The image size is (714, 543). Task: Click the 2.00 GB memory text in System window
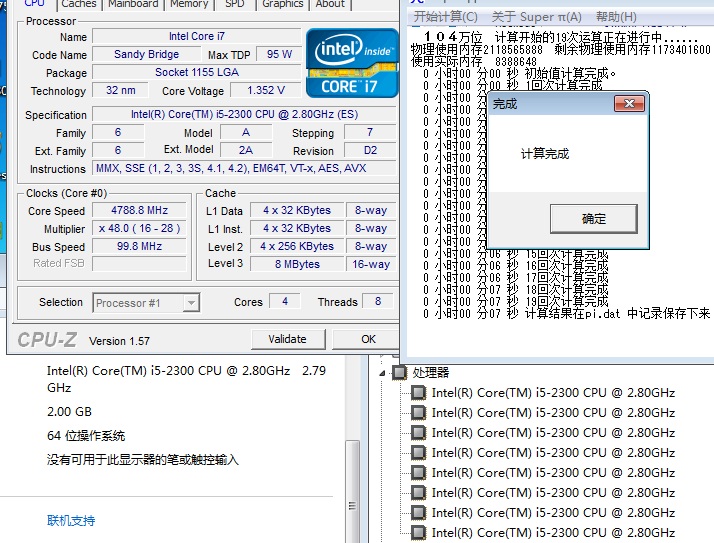[x=69, y=411]
